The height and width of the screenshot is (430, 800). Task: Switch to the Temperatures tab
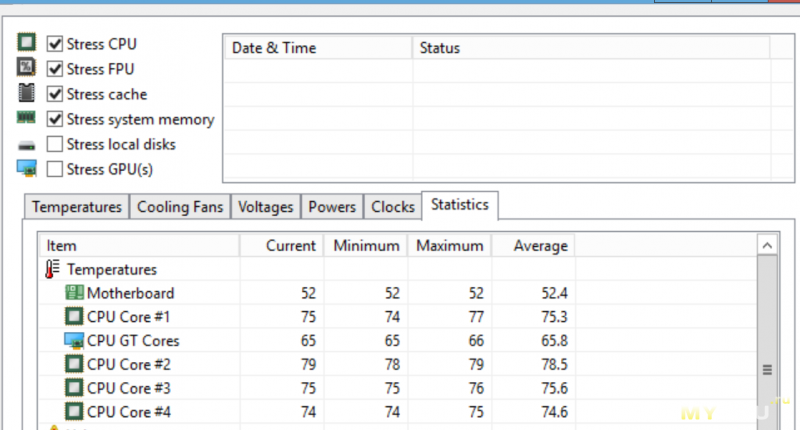[x=77, y=207]
